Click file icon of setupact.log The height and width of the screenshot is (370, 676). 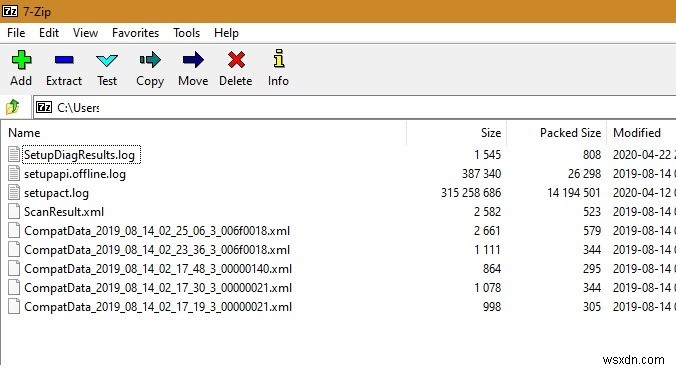[x=14, y=192]
